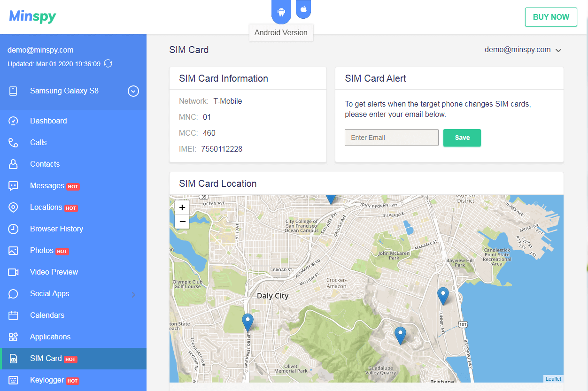Click the refresh update icon
The height and width of the screenshot is (391, 588).
pos(108,63)
